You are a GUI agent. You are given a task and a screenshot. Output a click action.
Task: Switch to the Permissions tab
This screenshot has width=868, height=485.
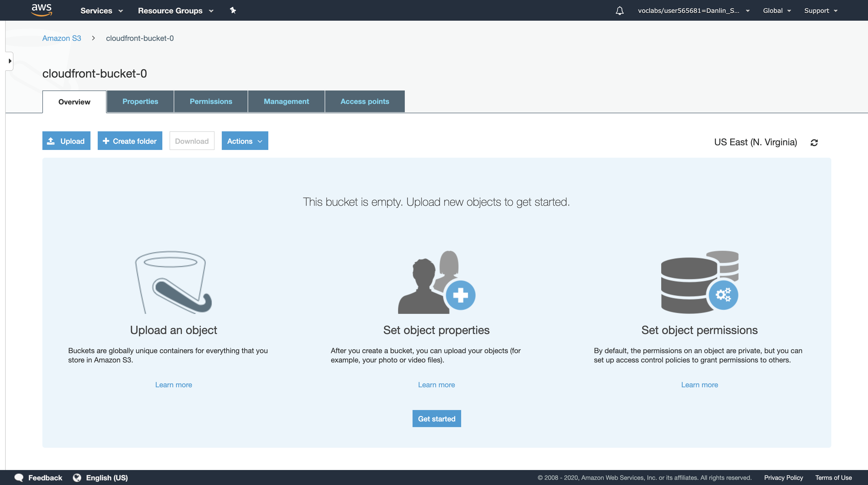pyautogui.click(x=211, y=101)
